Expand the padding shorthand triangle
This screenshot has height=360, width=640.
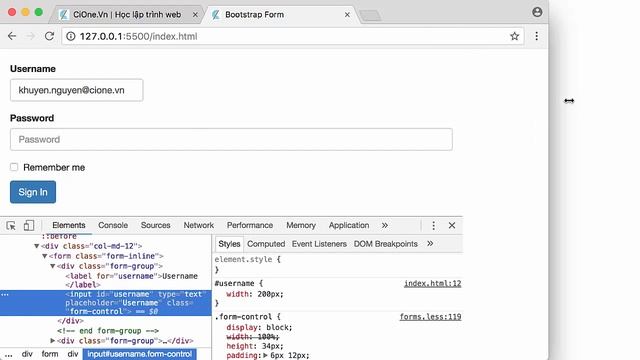tap(265, 356)
